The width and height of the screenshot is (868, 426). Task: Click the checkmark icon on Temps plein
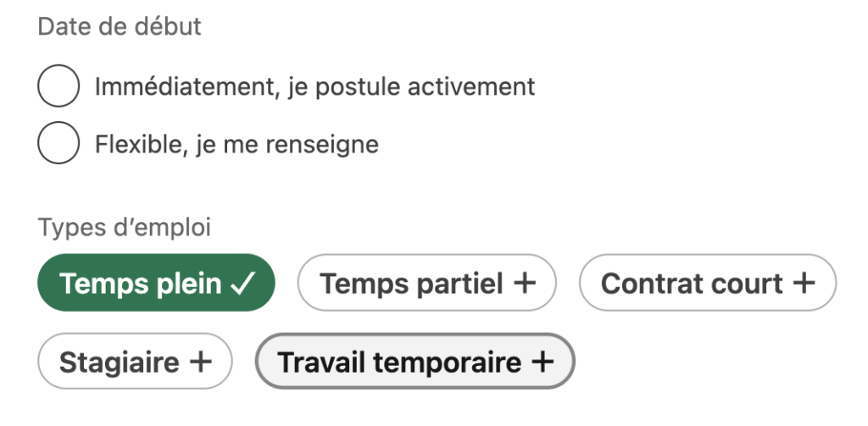[242, 284]
